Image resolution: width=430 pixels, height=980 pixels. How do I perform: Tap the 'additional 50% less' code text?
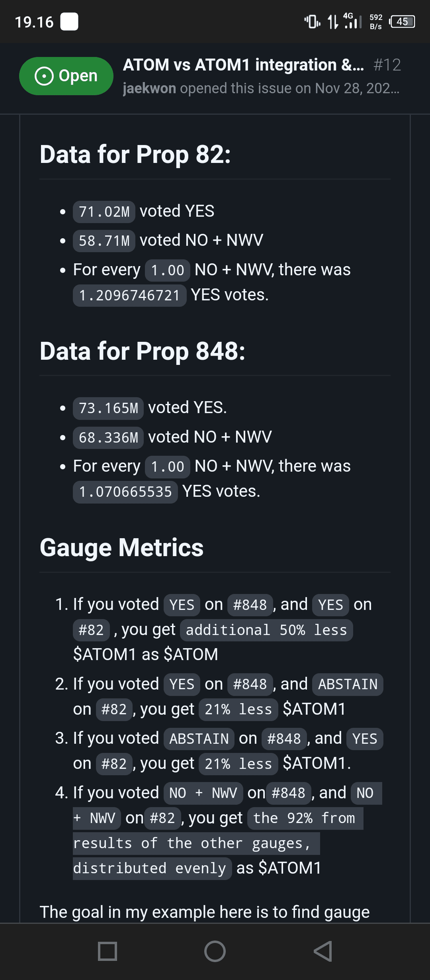point(266,630)
